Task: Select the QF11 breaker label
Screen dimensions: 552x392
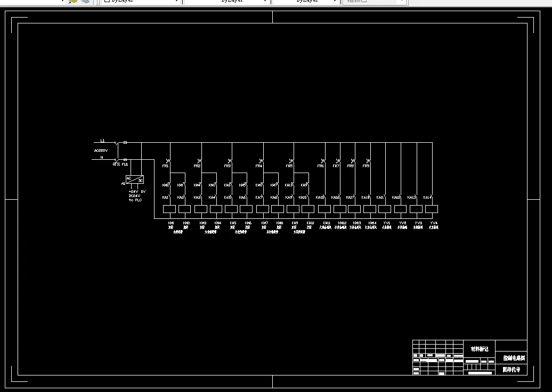Action: [117, 165]
